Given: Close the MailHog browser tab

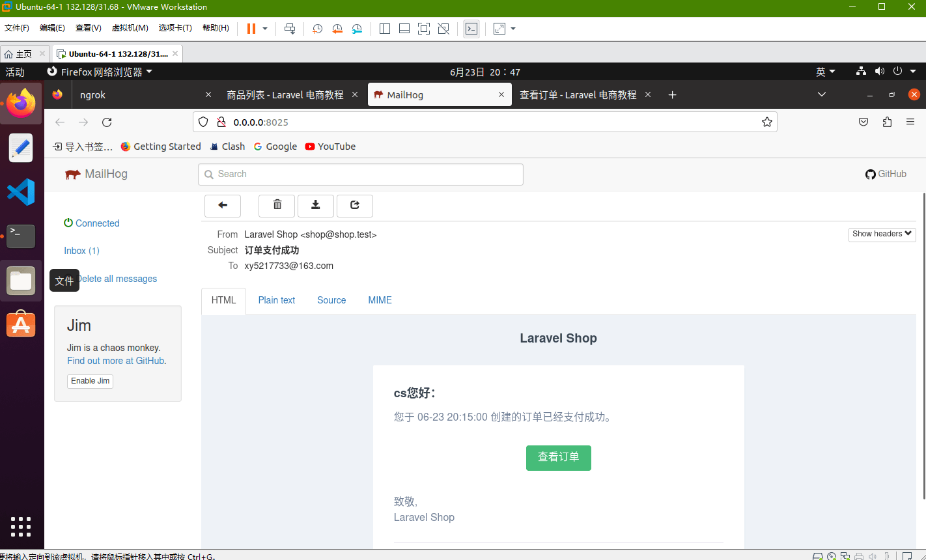Looking at the screenshot, I should (x=501, y=95).
